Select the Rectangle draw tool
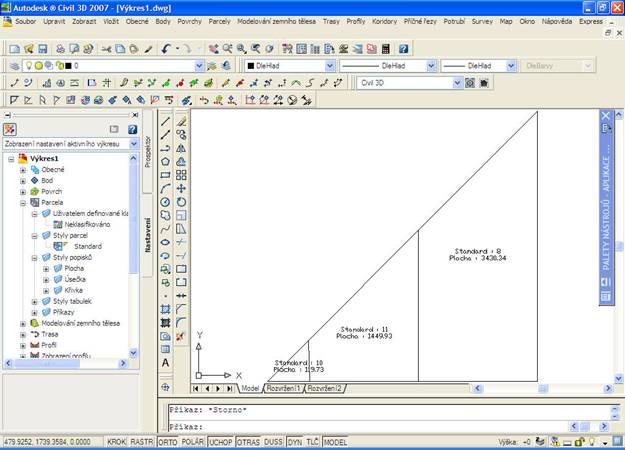 165,175
